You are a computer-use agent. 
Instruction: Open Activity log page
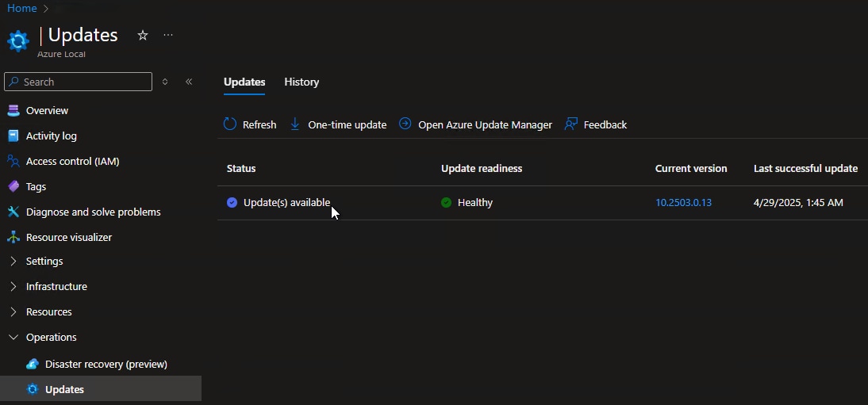click(52, 136)
